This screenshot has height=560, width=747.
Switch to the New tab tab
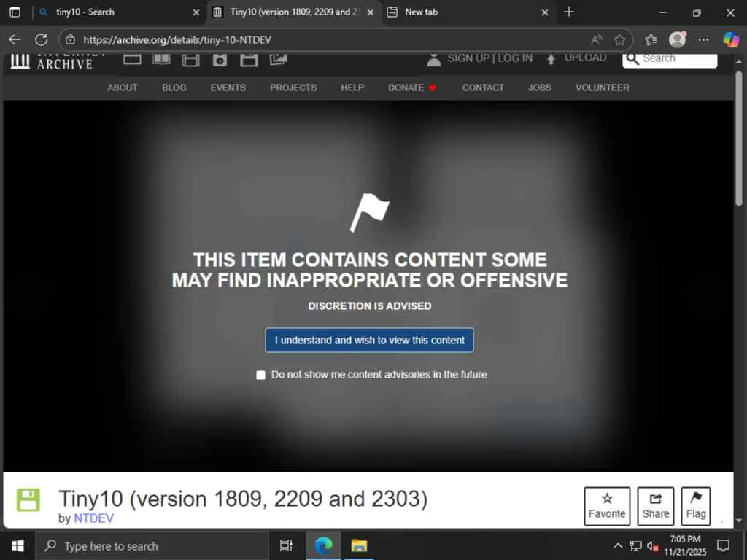468,12
